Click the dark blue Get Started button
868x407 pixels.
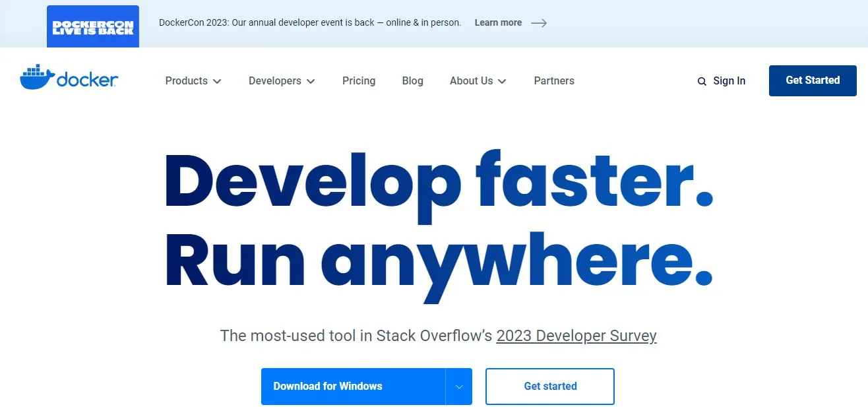coord(813,80)
